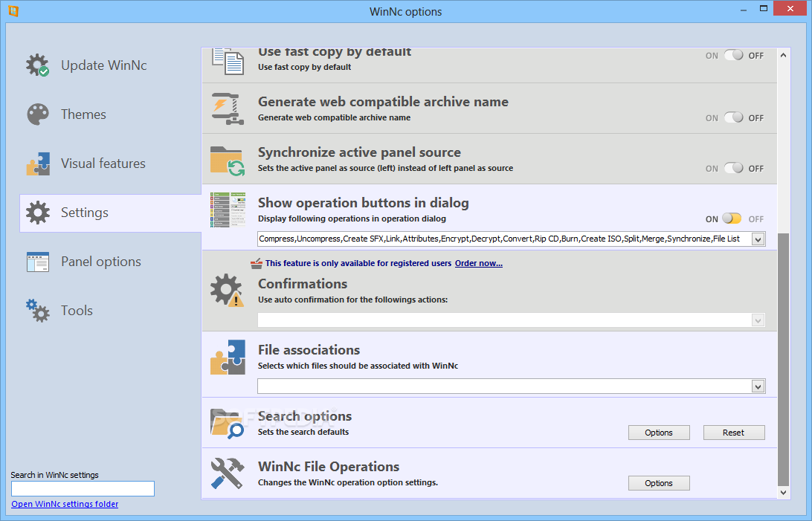Screen dimensions: 812x521
Task: Click the Settings gear icon in sidebar
Action: (38, 213)
